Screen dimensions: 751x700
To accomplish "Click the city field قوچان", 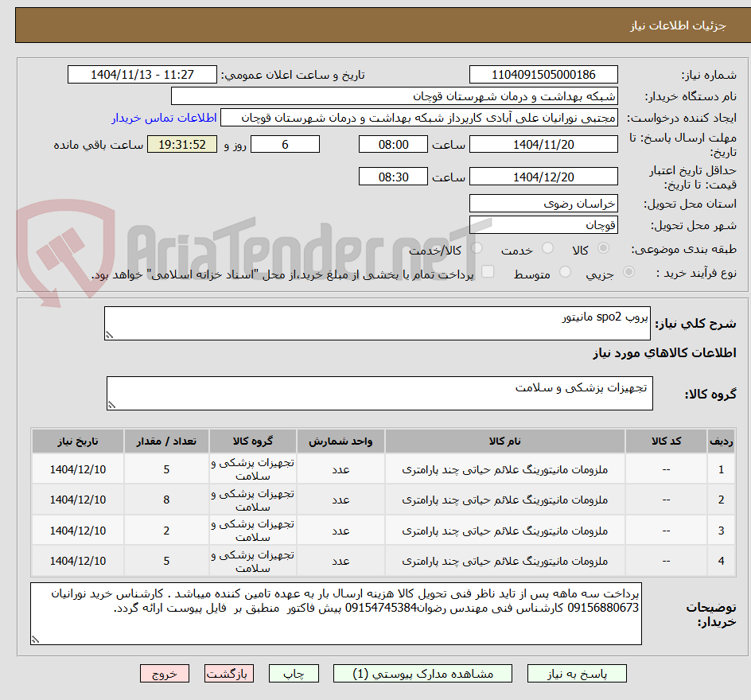I will point(543,225).
